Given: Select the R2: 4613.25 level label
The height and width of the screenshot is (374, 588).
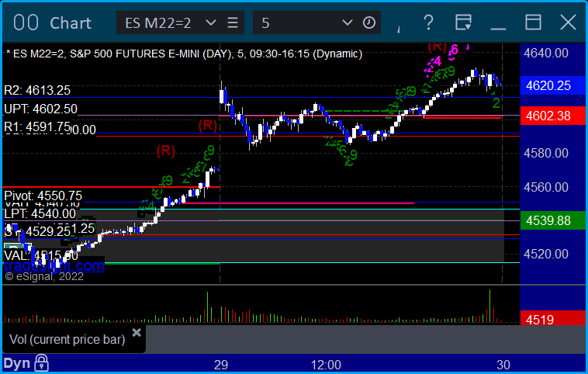Looking at the screenshot, I should tap(37, 91).
